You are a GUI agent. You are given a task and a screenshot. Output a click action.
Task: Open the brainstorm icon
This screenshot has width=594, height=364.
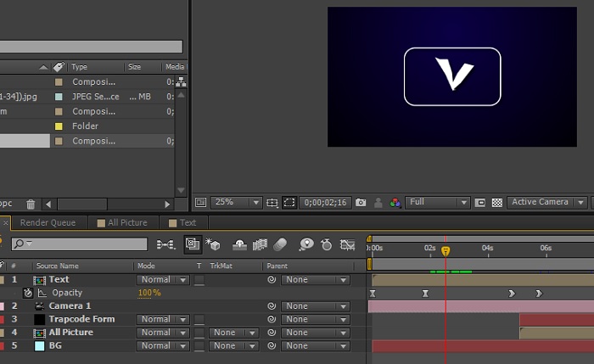305,244
